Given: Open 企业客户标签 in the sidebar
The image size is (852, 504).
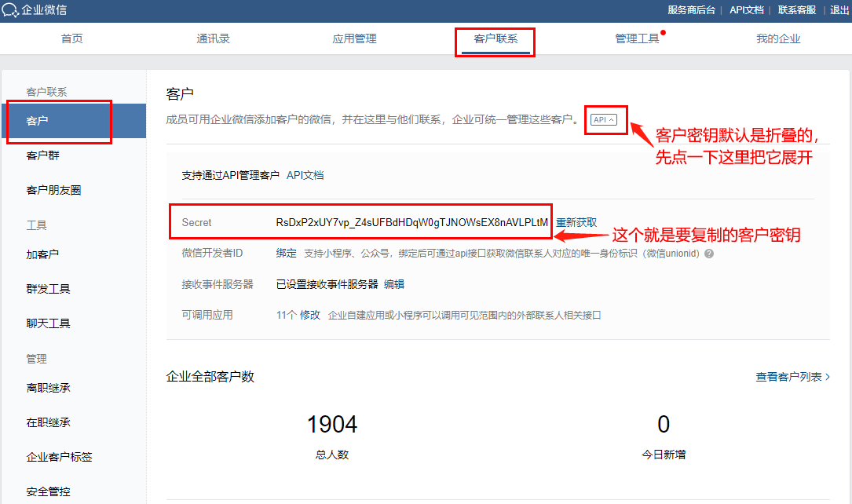Looking at the screenshot, I should pos(59,458).
